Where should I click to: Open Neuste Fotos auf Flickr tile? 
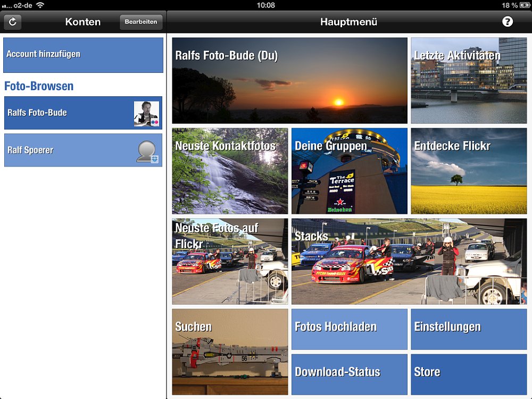(x=230, y=261)
